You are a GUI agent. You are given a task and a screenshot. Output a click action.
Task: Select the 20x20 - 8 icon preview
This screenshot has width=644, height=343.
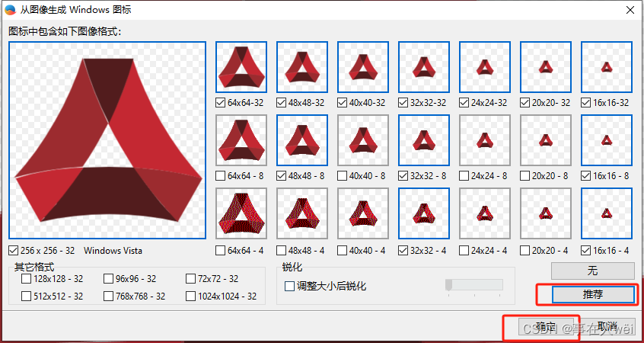546,140
